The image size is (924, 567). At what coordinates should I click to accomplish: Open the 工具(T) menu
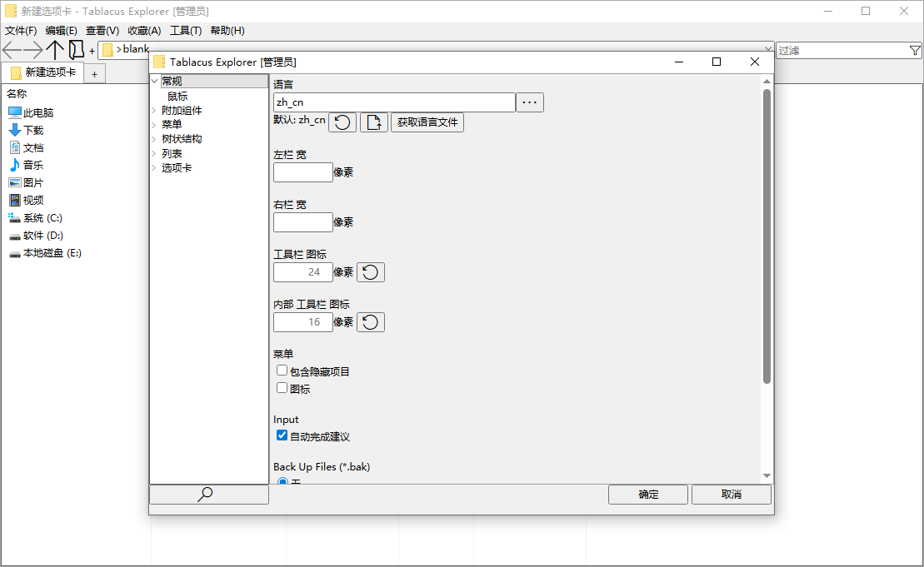tap(185, 31)
